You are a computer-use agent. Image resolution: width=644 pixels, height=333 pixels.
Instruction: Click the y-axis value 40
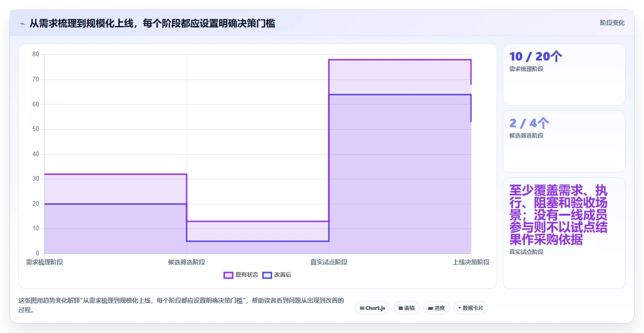pos(36,154)
